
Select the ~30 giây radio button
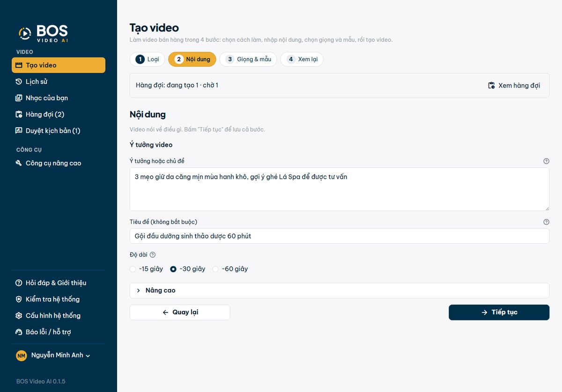(173, 269)
